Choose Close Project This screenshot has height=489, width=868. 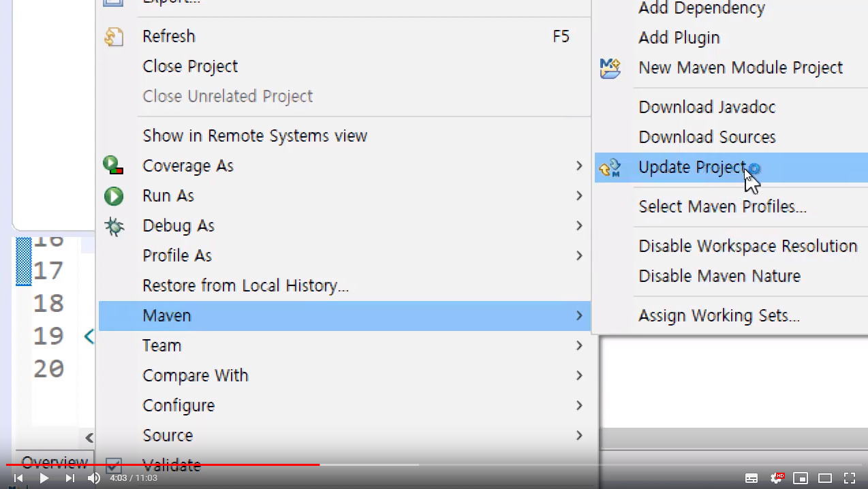pyautogui.click(x=344, y=66)
